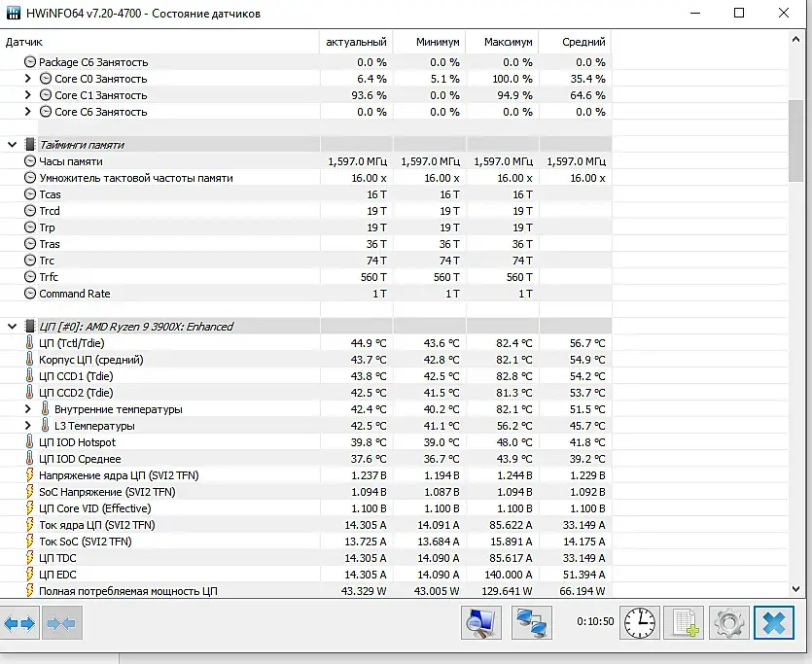The image size is (812, 664).
Task: Click lightning icon of ЦП EDC
Action: coord(29,575)
